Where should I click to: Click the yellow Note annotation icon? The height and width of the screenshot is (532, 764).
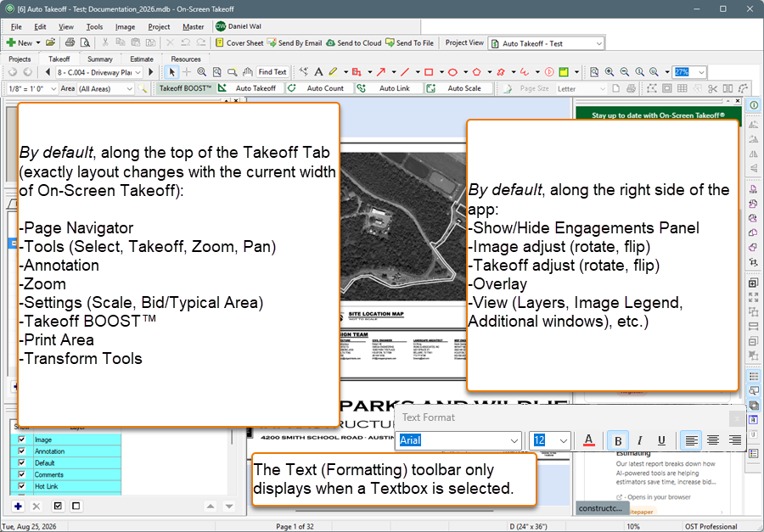coord(564,72)
